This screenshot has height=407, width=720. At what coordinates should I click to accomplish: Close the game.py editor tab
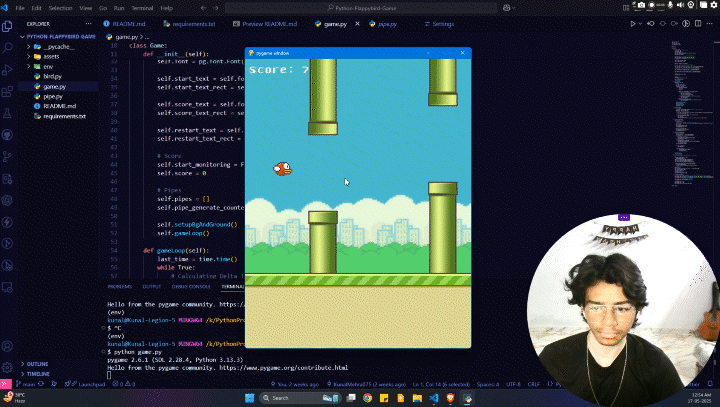click(357, 24)
